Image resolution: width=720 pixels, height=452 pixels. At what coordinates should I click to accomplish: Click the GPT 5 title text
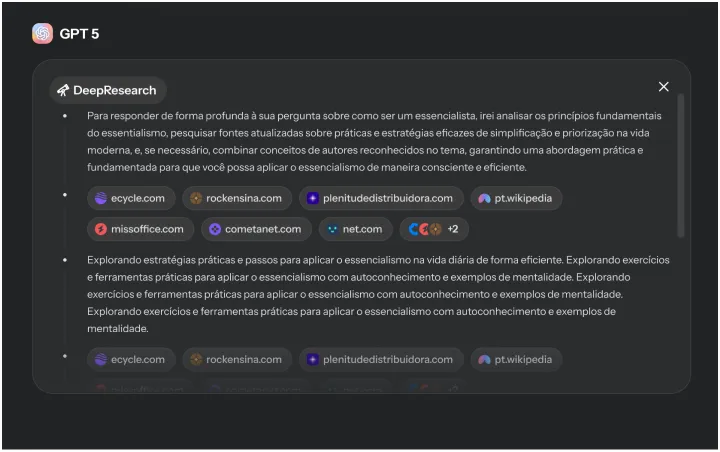pos(79,34)
